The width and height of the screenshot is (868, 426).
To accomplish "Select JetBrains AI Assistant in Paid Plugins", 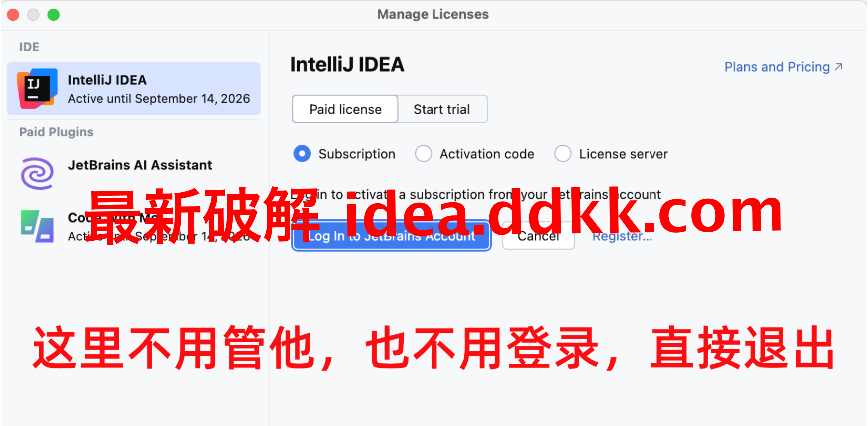I will (x=134, y=173).
